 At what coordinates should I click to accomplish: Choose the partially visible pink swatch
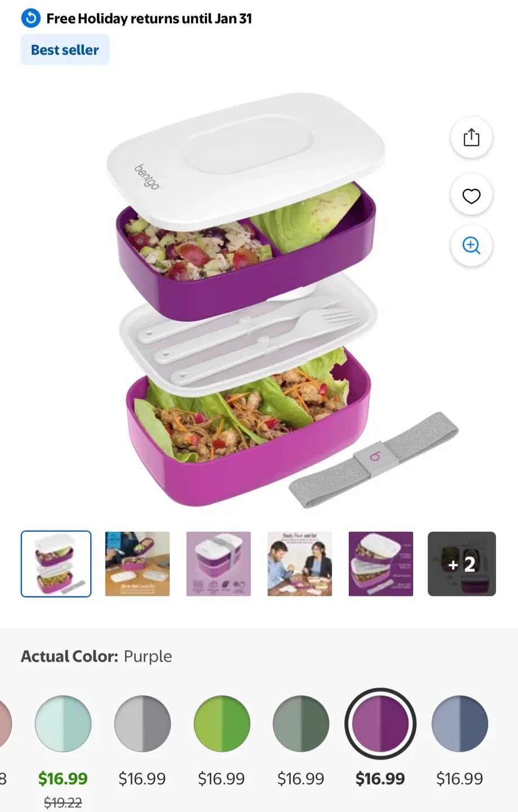click(5, 723)
